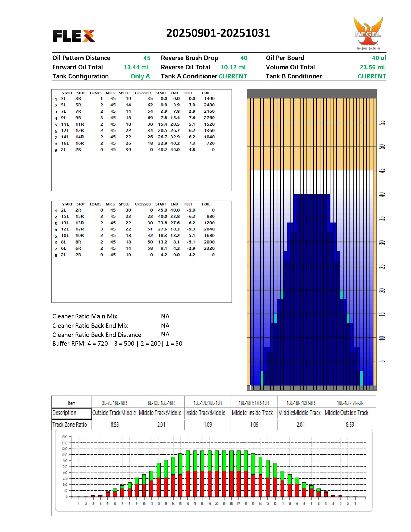The height and width of the screenshot is (532, 411).
Task: Click the Track Zone Ratio row label
Action: 70,425
